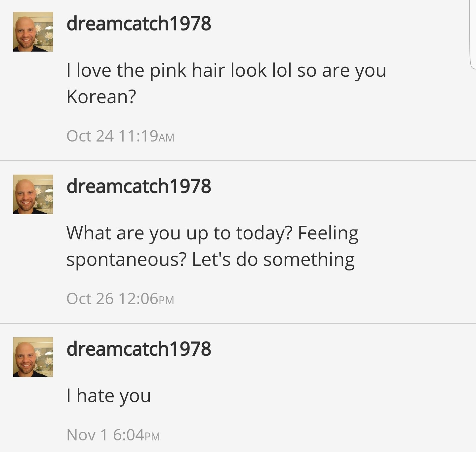This screenshot has height=452, width=476.
Task: Click the divider line below the Oct 24 message
Action: [238, 161]
